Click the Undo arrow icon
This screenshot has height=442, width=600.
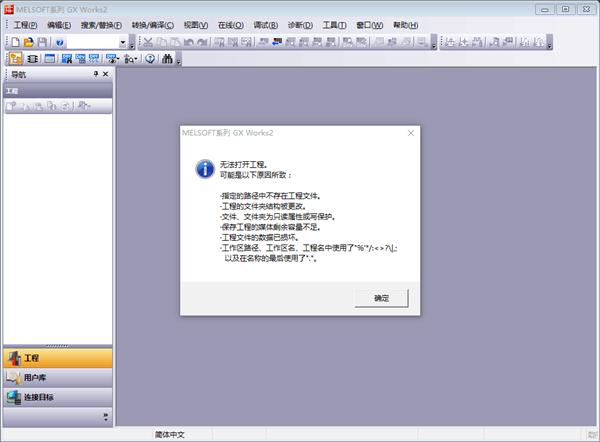[188, 42]
